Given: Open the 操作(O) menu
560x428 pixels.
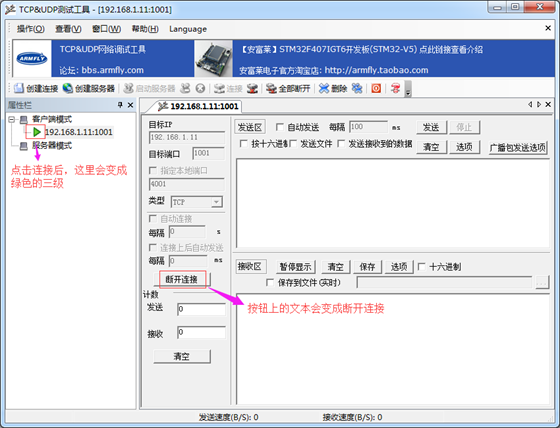Looking at the screenshot, I should 31,29.
